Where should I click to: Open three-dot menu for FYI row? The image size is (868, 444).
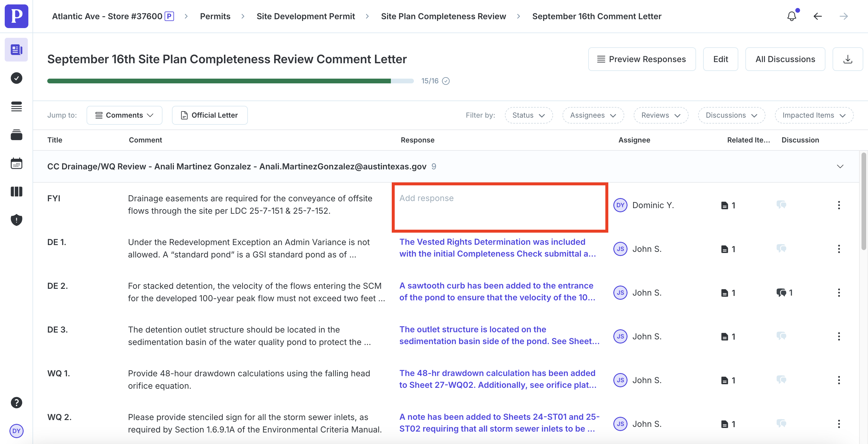pyautogui.click(x=839, y=205)
